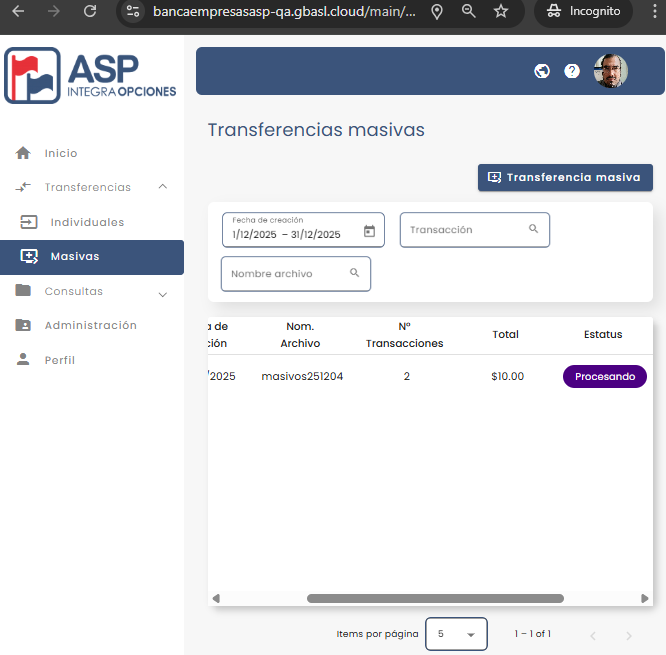Click the table's horizontal scrollbar
666x655 pixels.
point(434,598)
